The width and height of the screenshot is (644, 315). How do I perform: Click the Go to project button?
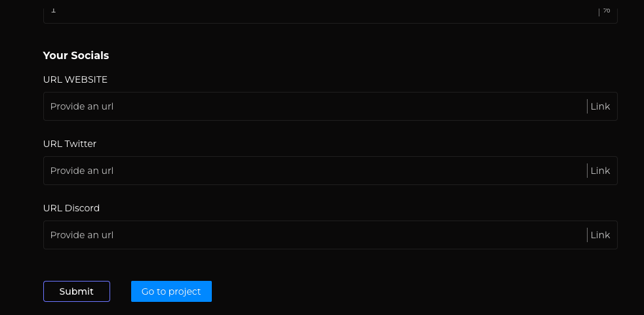pos(171,291)
